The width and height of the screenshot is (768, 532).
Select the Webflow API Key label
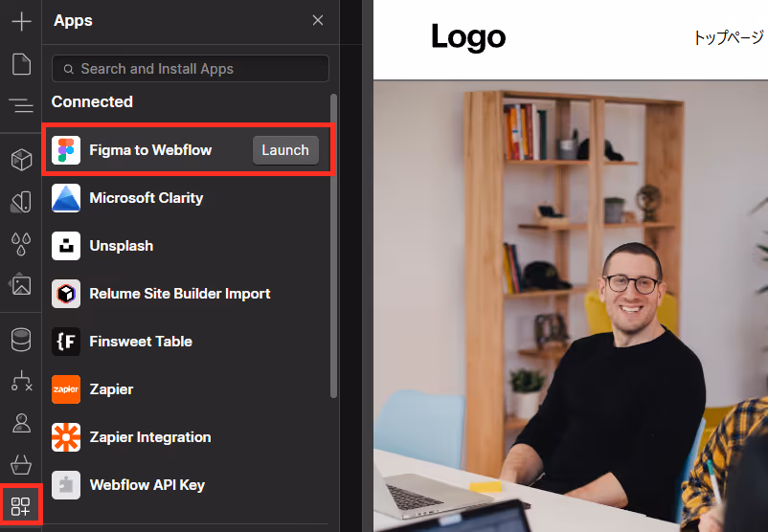tap(147, 485)
